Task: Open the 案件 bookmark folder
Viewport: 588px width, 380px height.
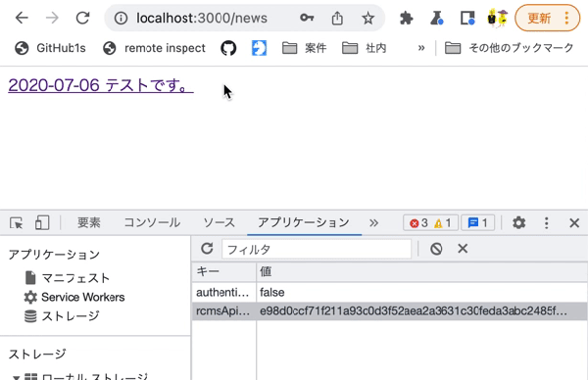Action: (x=304, y=48)
